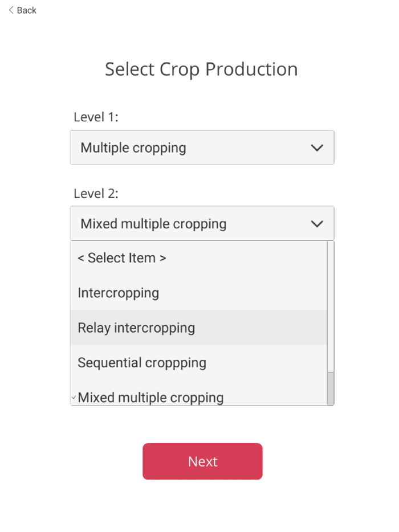This screenshot has width=399, height=532.
Task: Go Back to the previous screen
Action: tap(22, 10)
